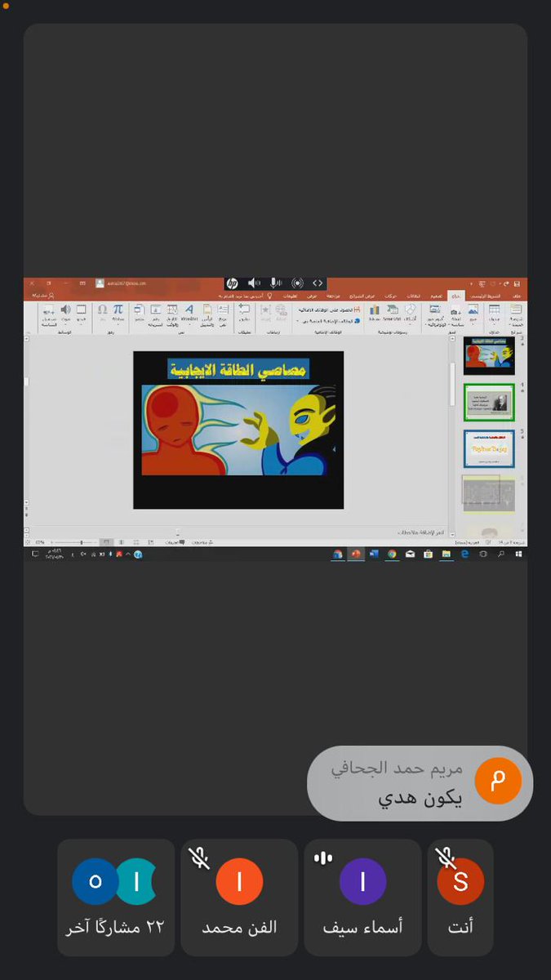Open the Transitions ribbon tab
The image size is (551, 980).
pos(414,296)
